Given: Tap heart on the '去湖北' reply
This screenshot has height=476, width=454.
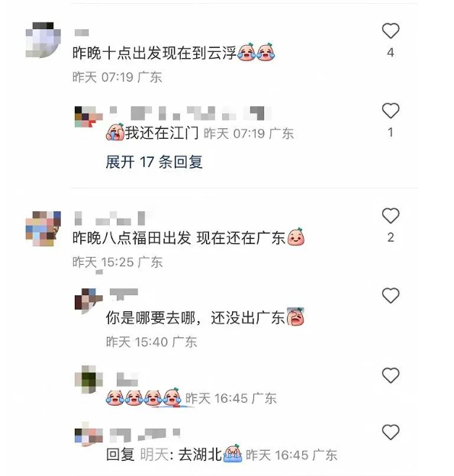Looking at the screenshot, I should coord(390,432).
